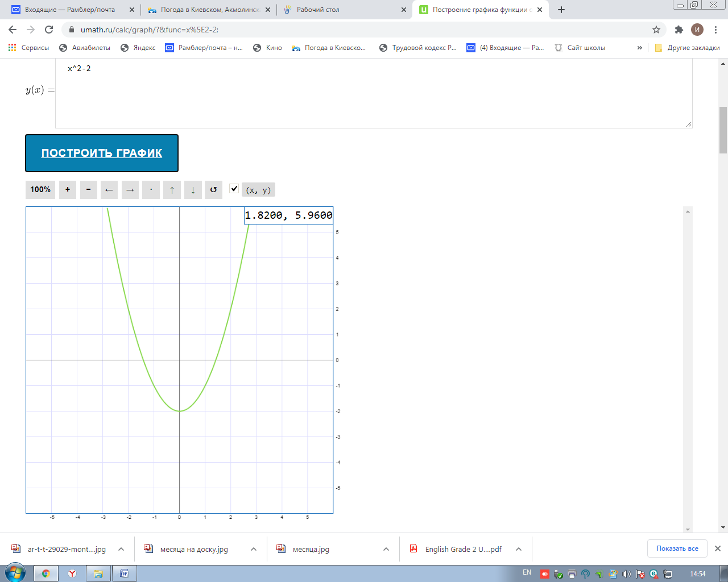Click the ESET antivirus tray icon
The image size is (728, 582).
653,574
